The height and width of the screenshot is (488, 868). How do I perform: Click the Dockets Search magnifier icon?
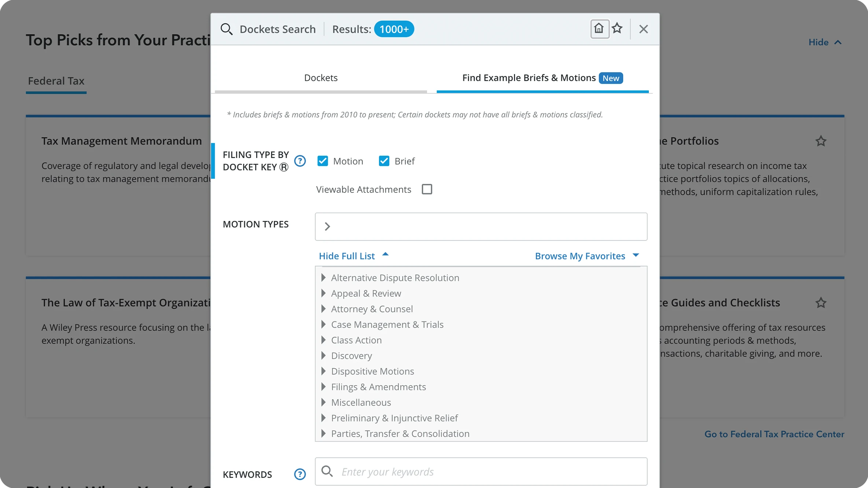pos(227,29)
